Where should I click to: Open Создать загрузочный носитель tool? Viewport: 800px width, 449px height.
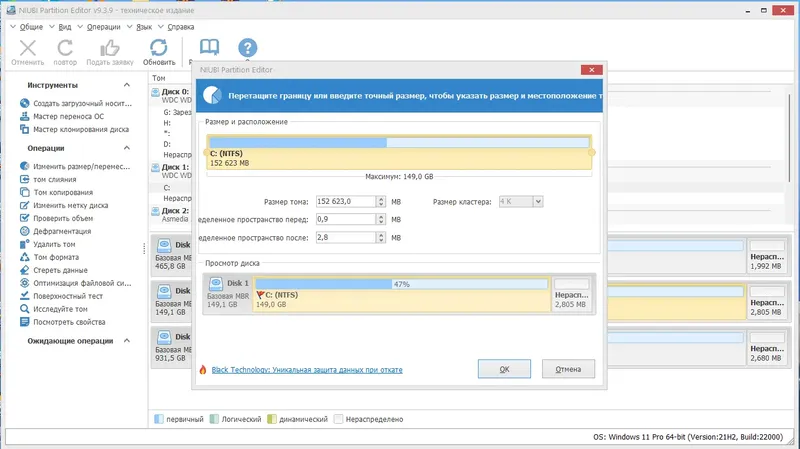(76, 103)
